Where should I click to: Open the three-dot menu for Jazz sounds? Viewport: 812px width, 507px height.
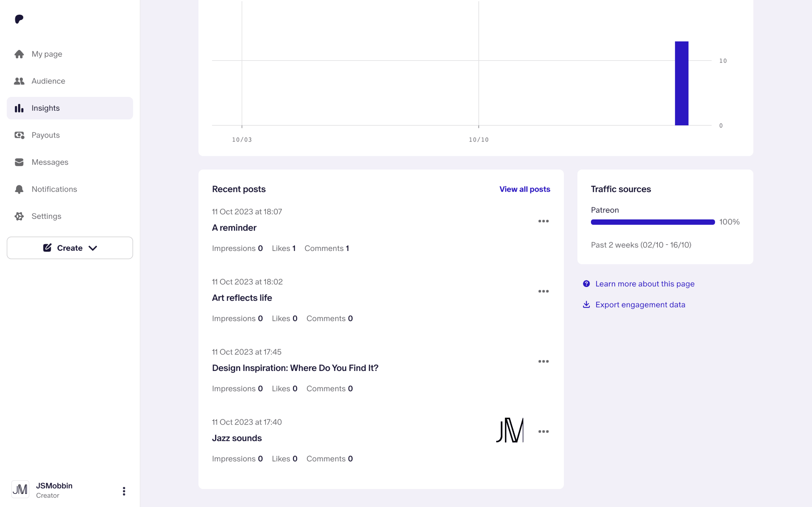pyautogui.click(x=543, y=432)
